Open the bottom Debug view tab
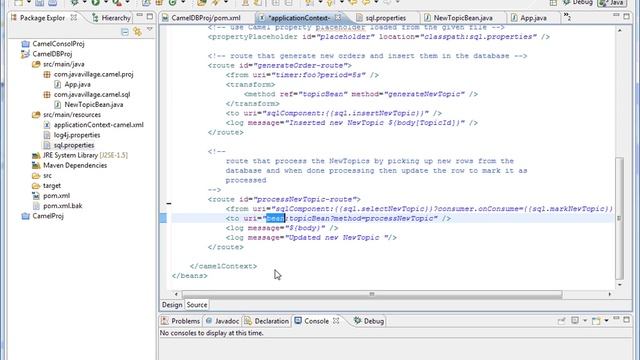The width and height of the screenshot is (640, 360). point(369,321)
